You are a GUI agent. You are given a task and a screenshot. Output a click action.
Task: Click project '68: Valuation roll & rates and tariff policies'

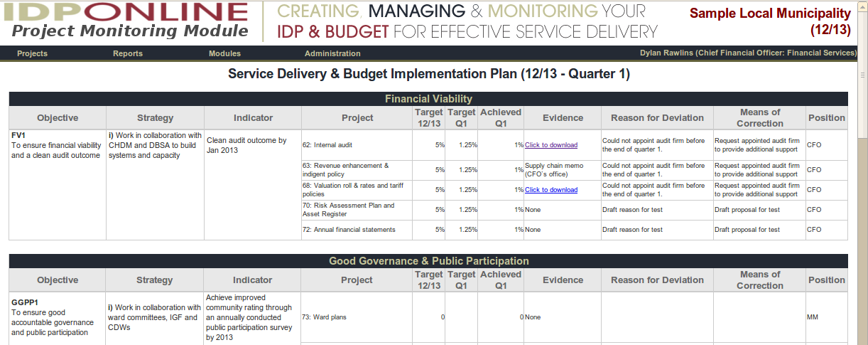point(352,190)
